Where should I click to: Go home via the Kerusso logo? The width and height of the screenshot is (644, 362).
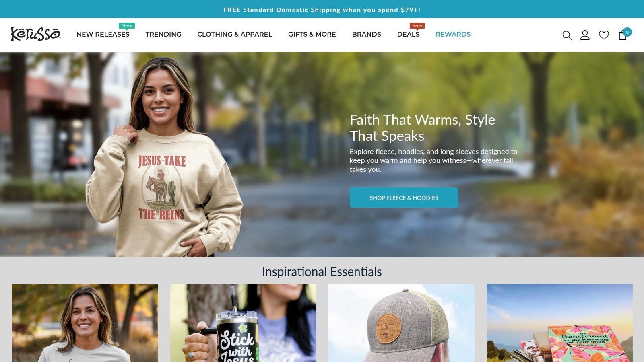click(x=35, y=34)
